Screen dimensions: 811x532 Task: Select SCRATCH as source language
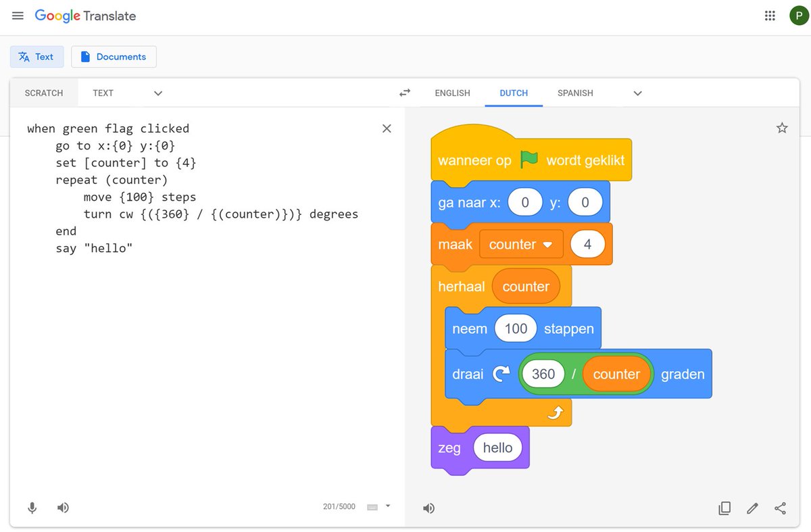tap(44, 93)
